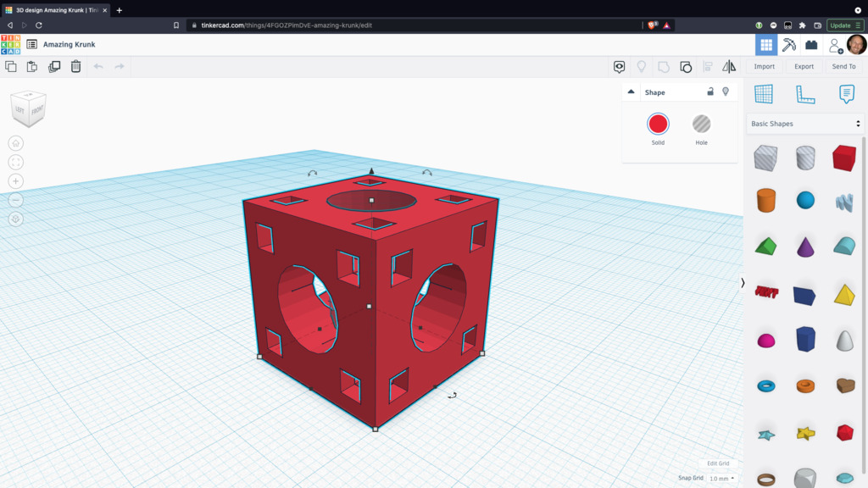
Task: Collapse the Shape inspector panel
Action: tap(631, 91)
